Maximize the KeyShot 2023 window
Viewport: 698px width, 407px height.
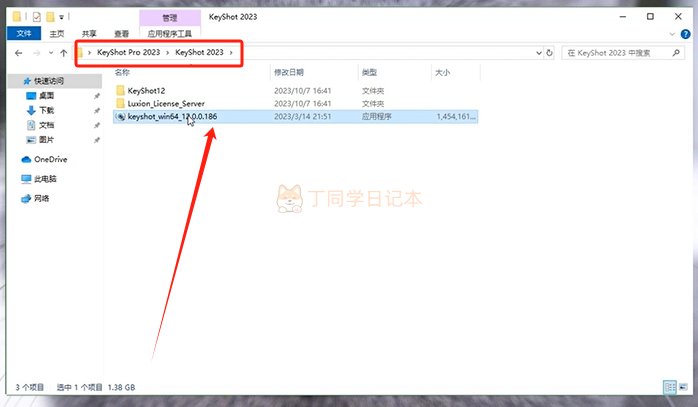coord(650,16)
